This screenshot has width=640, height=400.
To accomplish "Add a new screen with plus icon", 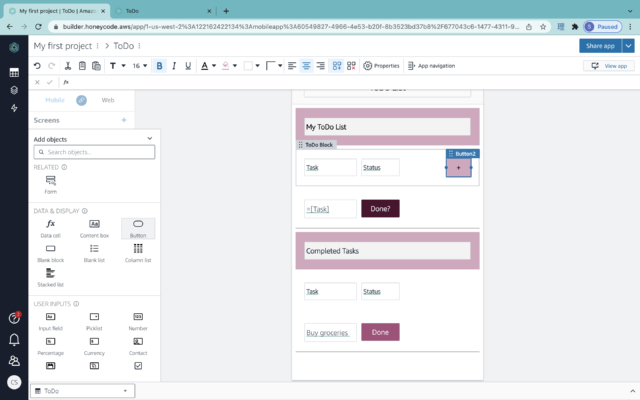I will [124, 120].
